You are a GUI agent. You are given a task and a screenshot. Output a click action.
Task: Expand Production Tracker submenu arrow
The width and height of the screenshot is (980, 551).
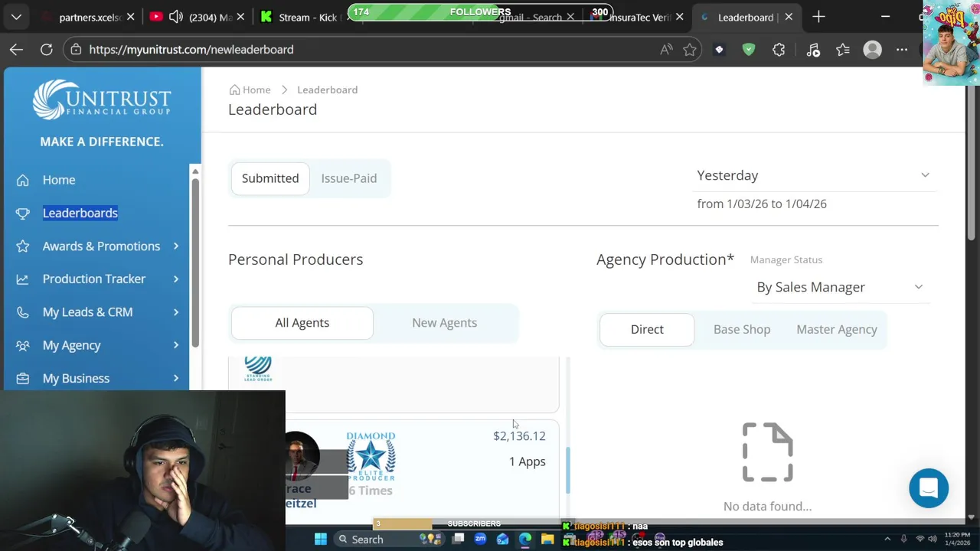(x=176, y=279)
